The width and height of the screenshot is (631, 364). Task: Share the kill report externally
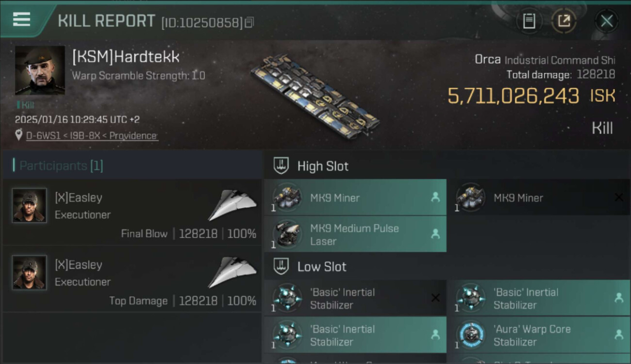pyautogui.click(x=564, y=21)
